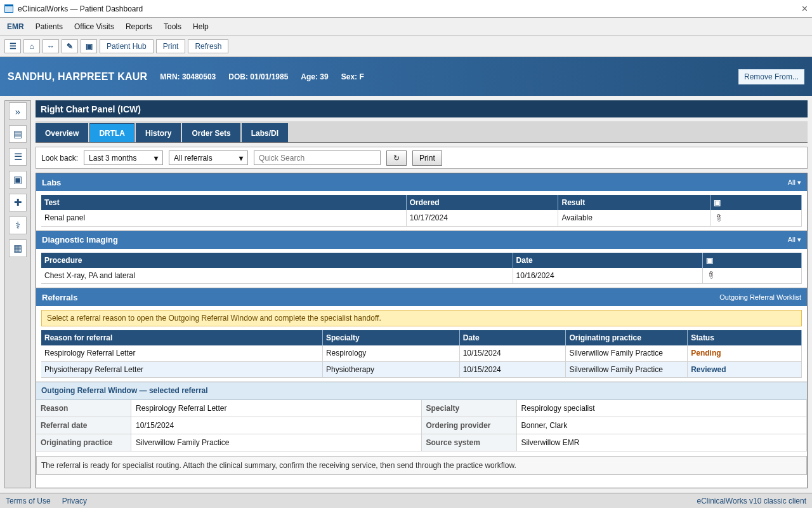Click the Bonner, Clark ordering provider value
Image resolution: width=812 pixels, height=508 pixels.
point(661,425)
